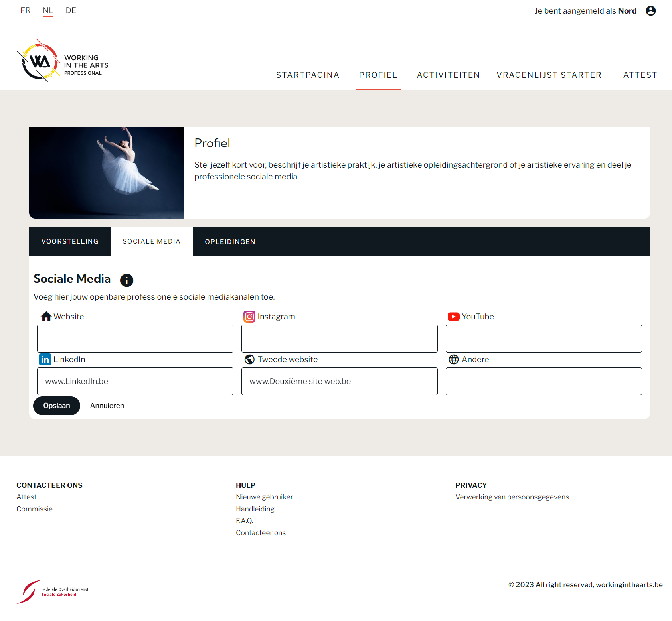Open the F.A.Q. link
Viewport: 672px width, 621px height.
point(244,521)
